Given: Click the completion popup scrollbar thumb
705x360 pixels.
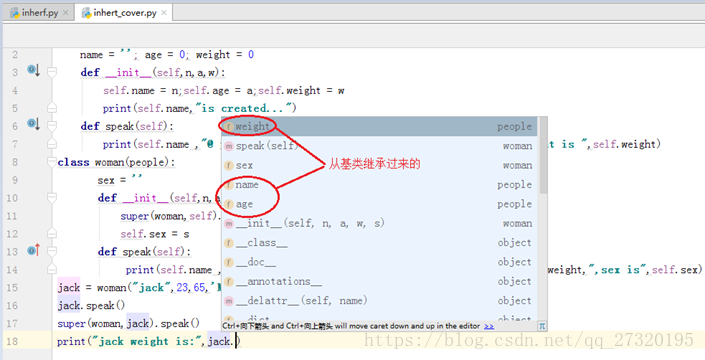Looking at the screenshot, I should pos(543,155).
